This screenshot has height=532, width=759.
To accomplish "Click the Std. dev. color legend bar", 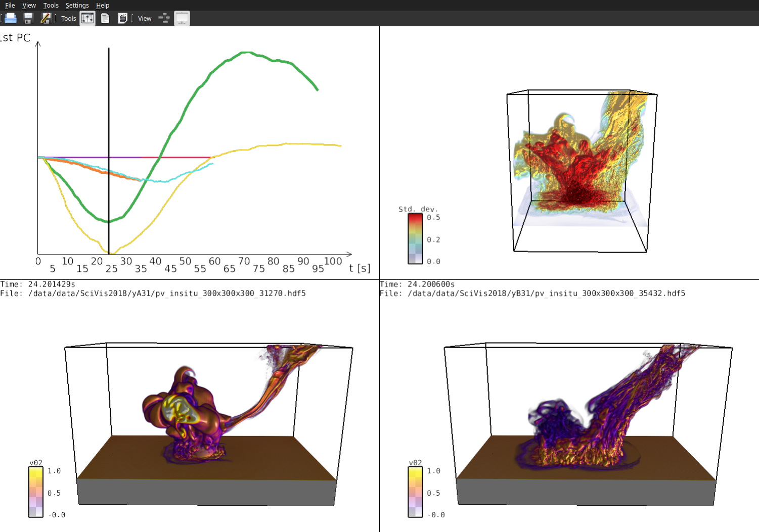I will 415,238.
